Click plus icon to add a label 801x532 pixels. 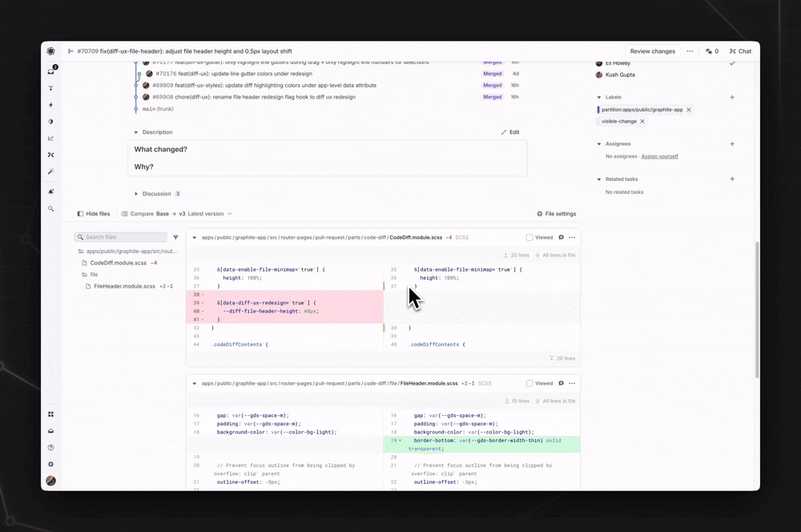point(732,98)
